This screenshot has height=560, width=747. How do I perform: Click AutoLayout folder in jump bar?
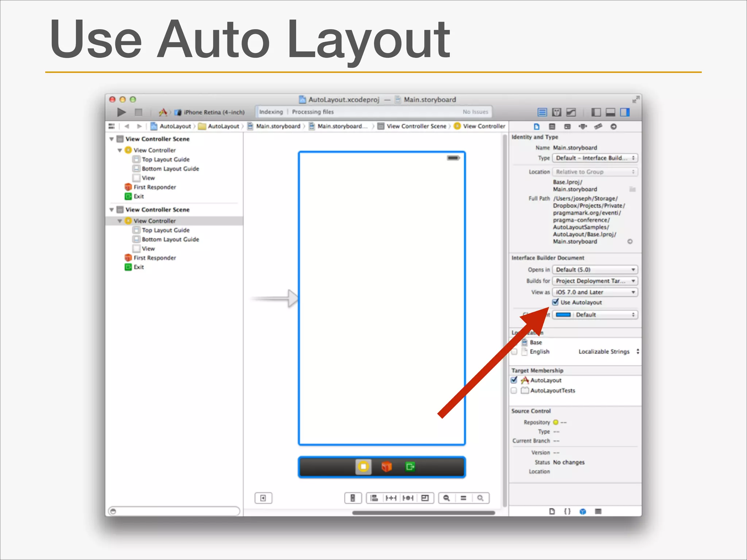pyautogui.click(x=219, y=126)
